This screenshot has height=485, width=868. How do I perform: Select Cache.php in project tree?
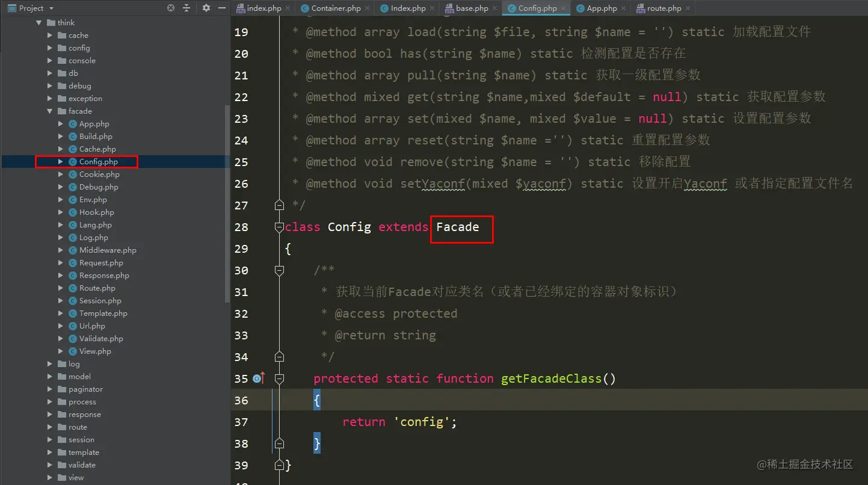[x=97, y=149]
